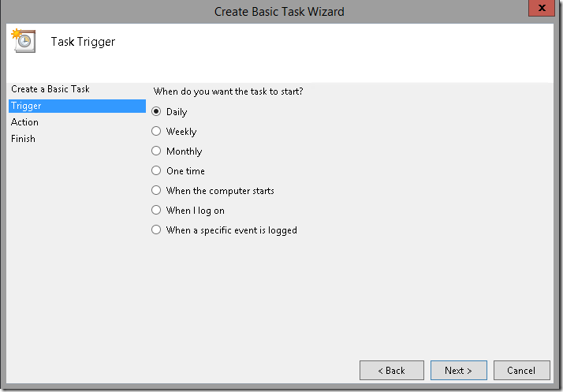
Task: Click the Task Trigger heading text
Action: point(83,42)
